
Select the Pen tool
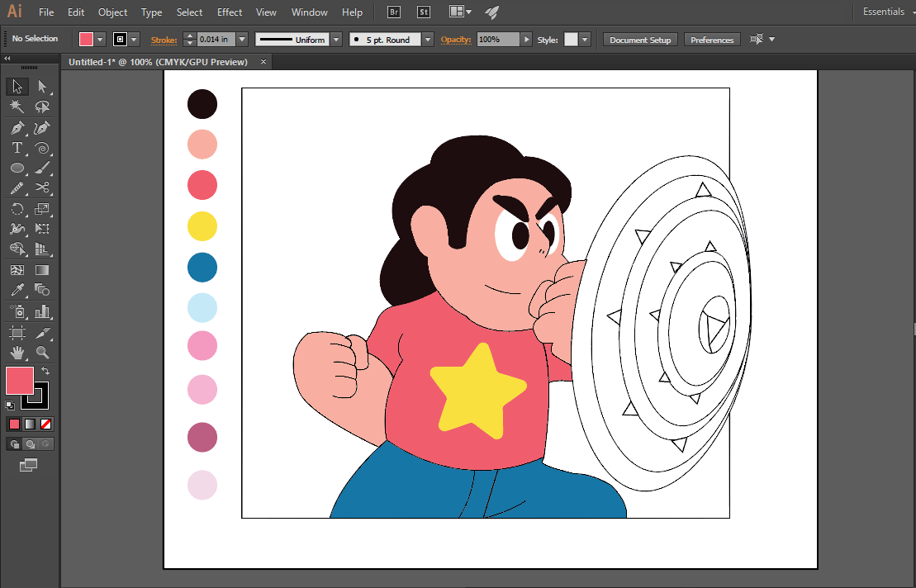click(17, 128)
